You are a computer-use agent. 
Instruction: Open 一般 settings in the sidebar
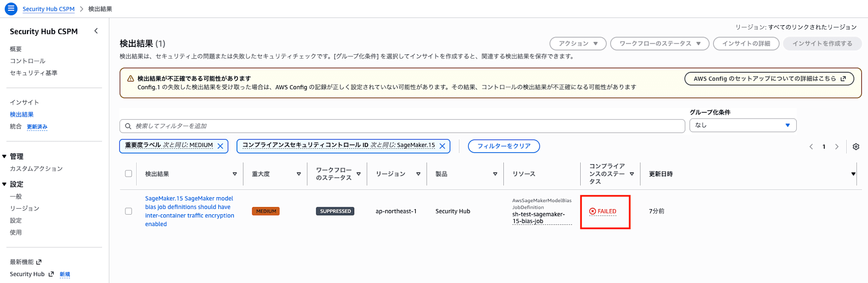pos(16,196)
